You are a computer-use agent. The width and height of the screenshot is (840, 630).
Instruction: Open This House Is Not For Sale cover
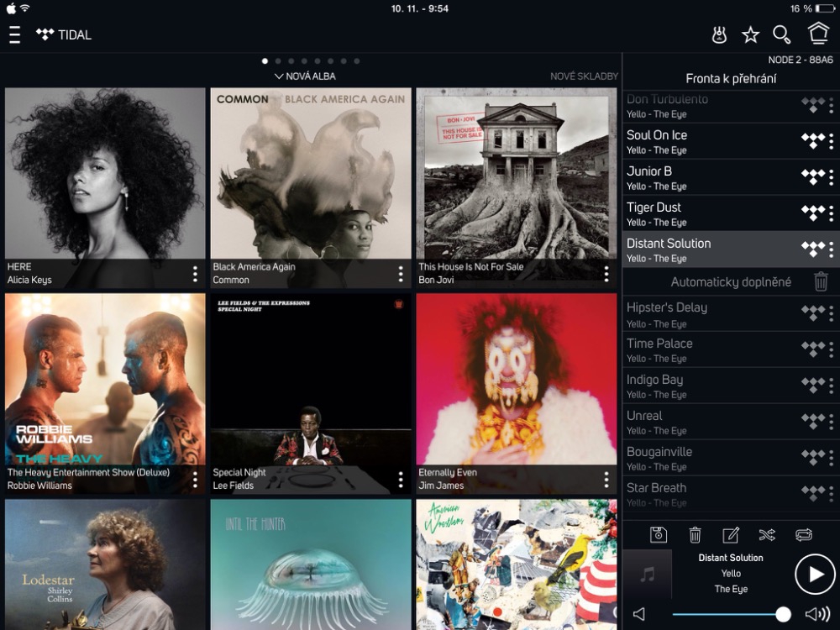click(x=517, y=188)
